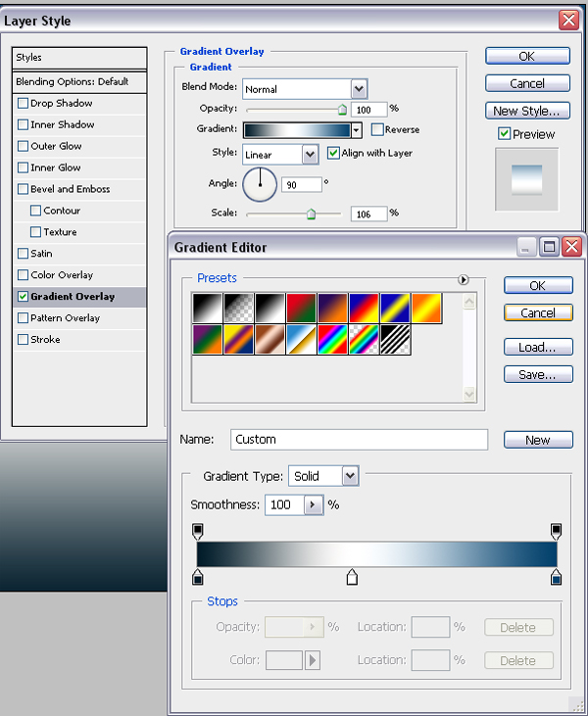Select the white middle color stop
The width and height of the screenshot is (588, 716).
pos(352,577)
